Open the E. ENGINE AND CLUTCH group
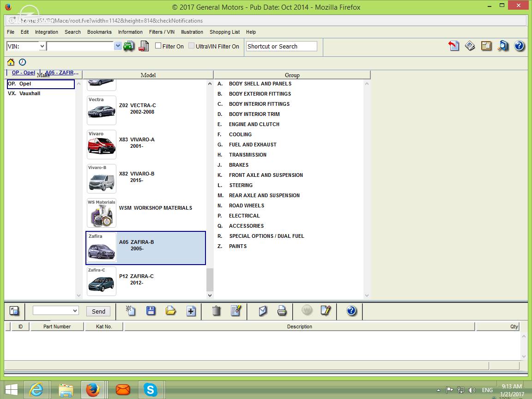 pyautogui.click(x=249, y=124)
